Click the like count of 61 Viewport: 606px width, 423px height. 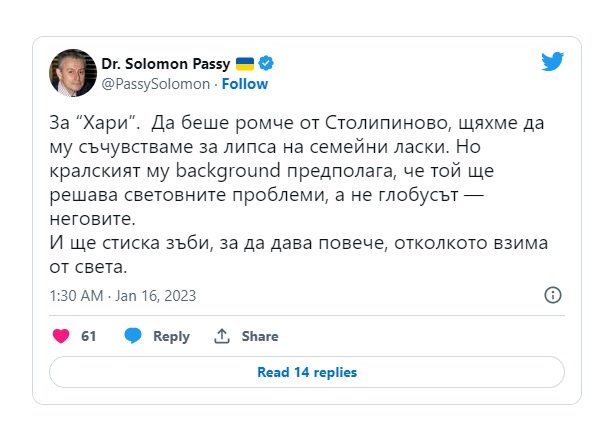point(89,336)
